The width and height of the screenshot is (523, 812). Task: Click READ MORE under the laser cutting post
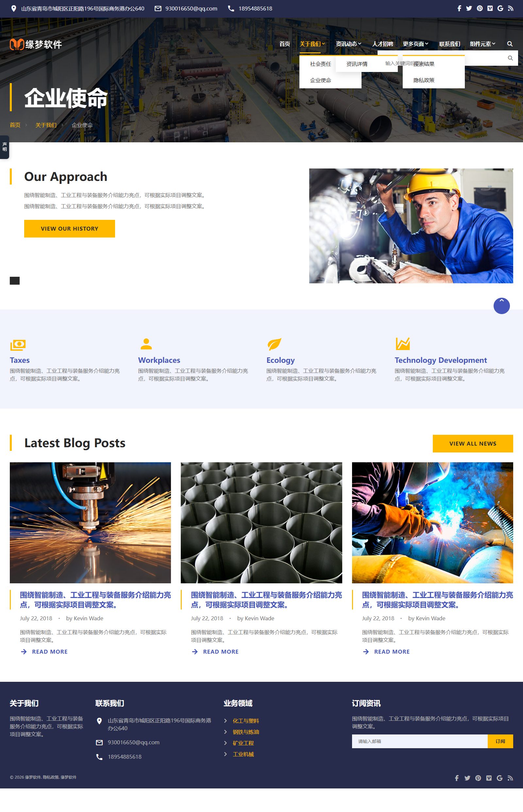pyautogui.click(x=44, y=652)
